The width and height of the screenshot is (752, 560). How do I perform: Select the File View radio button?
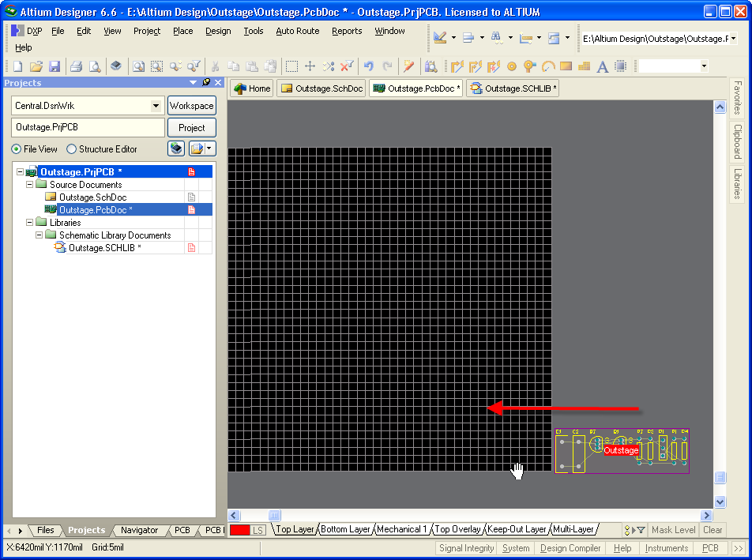tap(17, 149)
